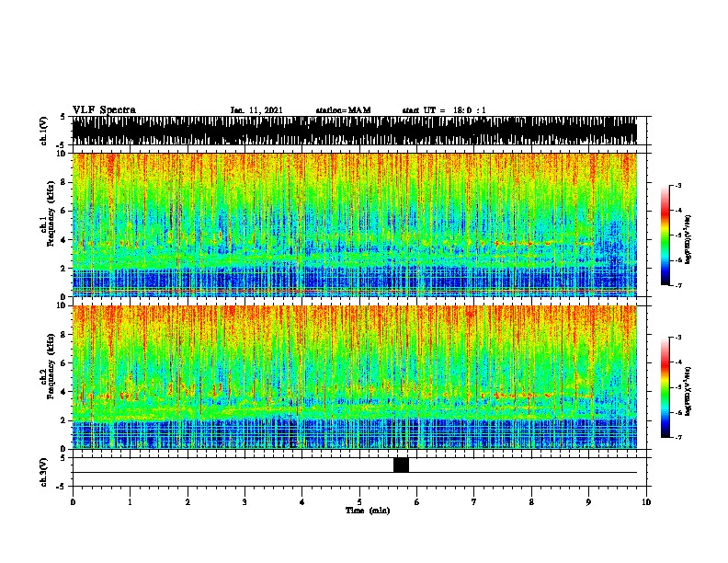728x563 pixels.
Task: Click the "-7" label on ch.1 color bar
Action: [x=677, y=285]
